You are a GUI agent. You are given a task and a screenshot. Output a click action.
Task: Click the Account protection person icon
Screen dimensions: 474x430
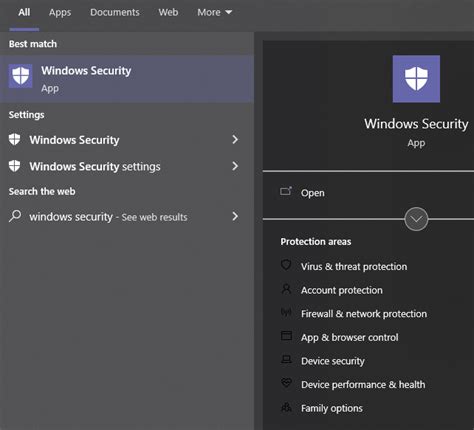tap(286, 289)
